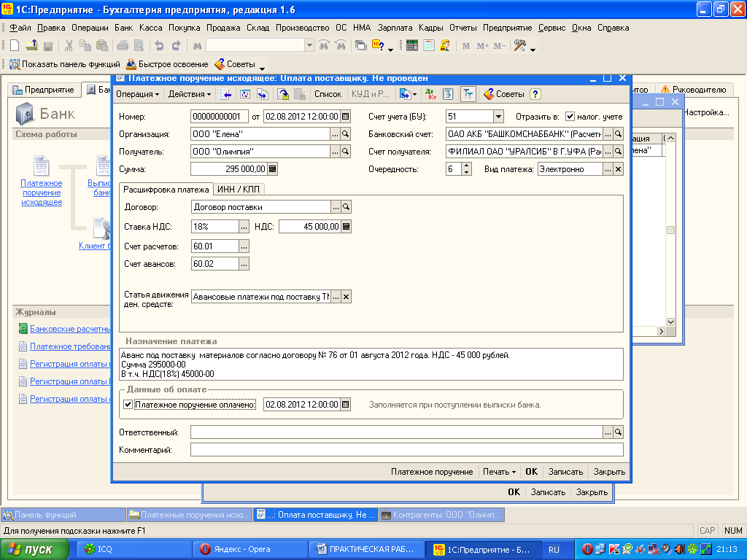Open the Действия dropdown menu
Image resolution: width=747 pixels, height=560 pixels.
pos(189,94)
